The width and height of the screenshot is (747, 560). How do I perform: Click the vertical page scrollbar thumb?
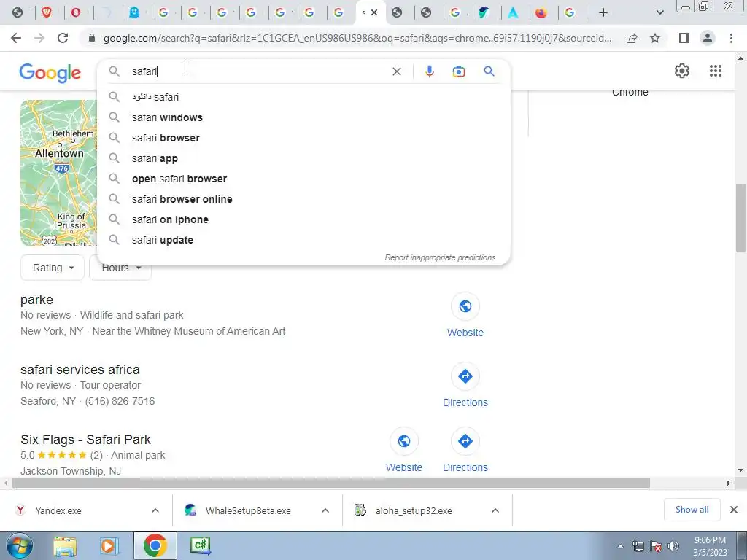[741, 217]
